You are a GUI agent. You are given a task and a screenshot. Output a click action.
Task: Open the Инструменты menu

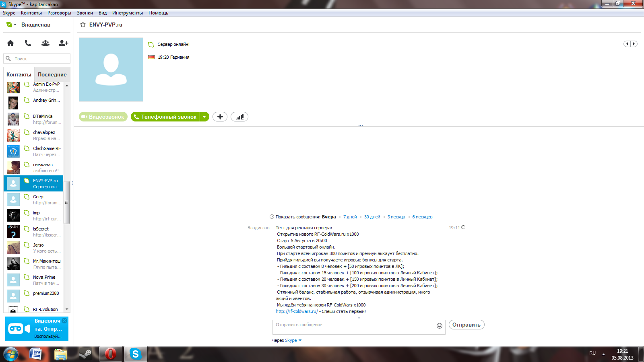(128, 13)
